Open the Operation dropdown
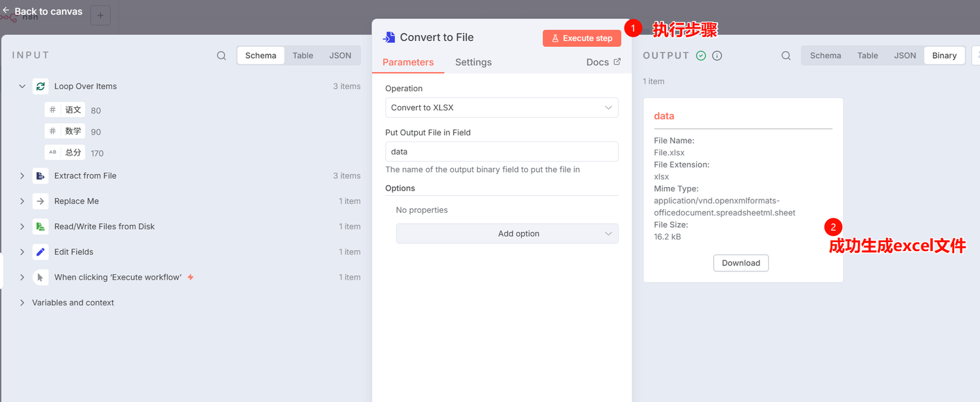 pos(502,107)
